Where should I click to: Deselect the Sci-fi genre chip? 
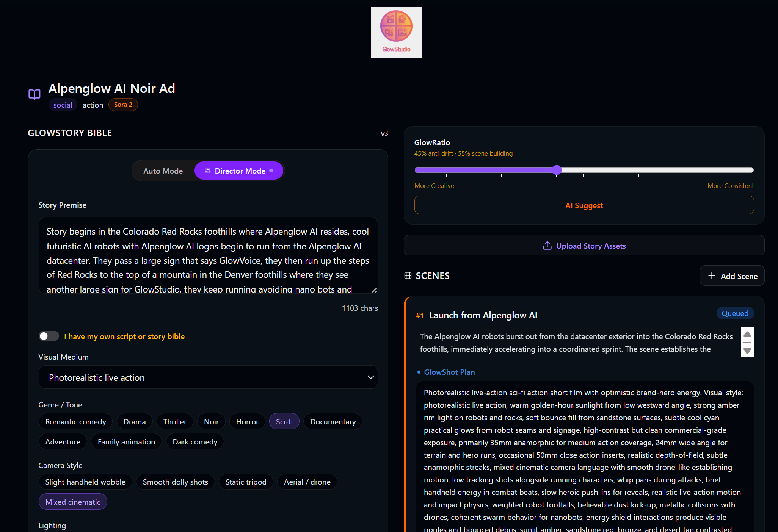coord(284,421)
